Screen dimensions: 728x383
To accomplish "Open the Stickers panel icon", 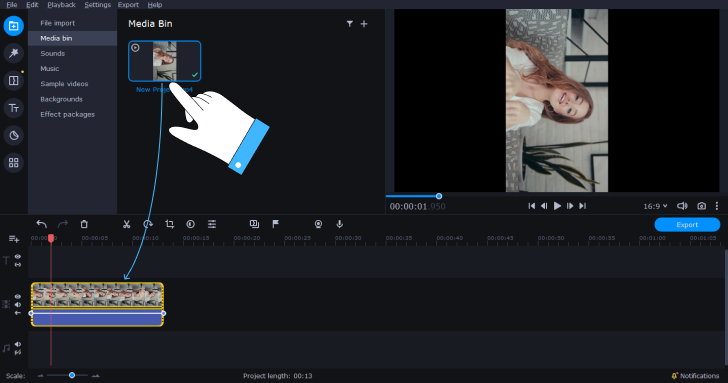I will pyautogui.click(x=13, y=136).
